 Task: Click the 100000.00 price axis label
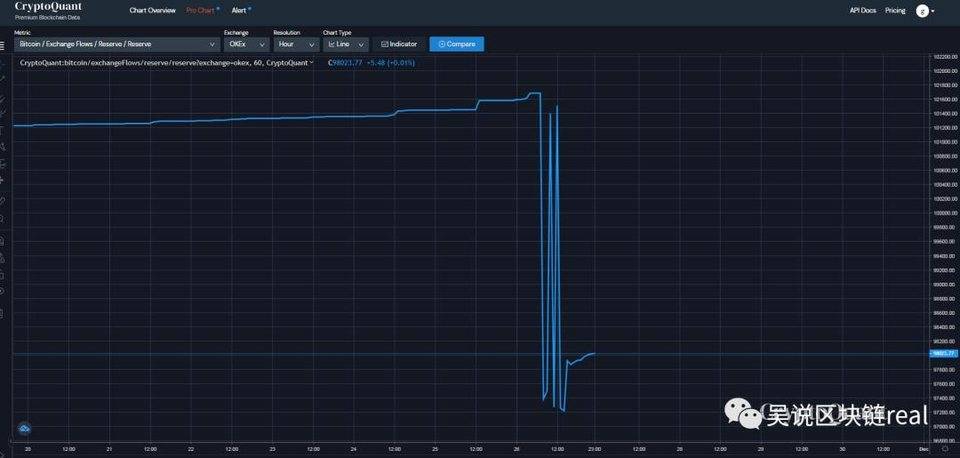click(945, 213)
